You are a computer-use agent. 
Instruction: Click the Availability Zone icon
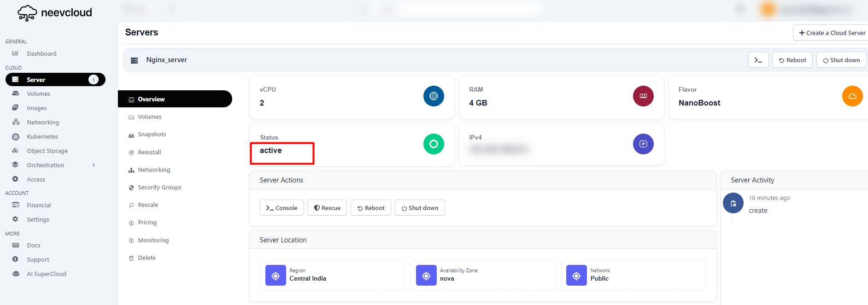tap(426, 276)
